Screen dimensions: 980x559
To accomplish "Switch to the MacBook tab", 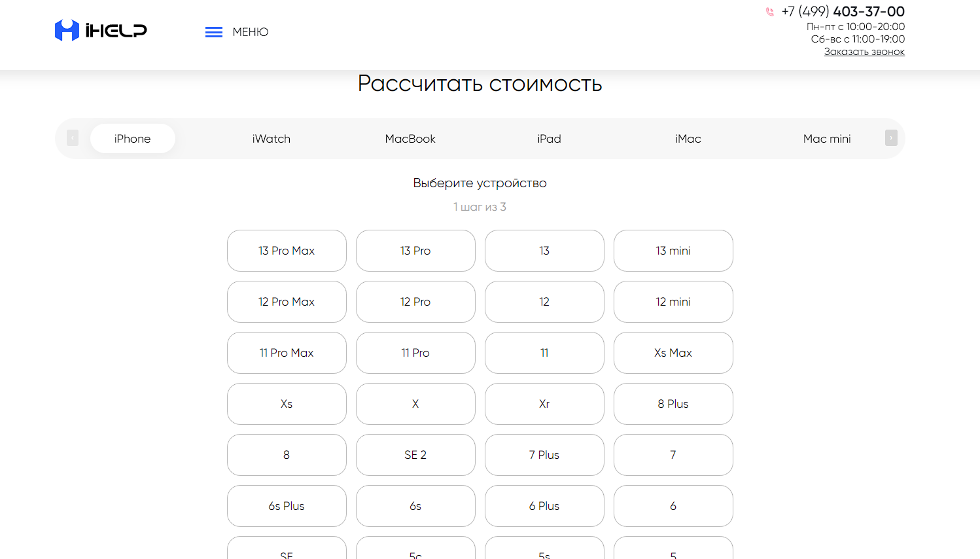I will (410, 139).
